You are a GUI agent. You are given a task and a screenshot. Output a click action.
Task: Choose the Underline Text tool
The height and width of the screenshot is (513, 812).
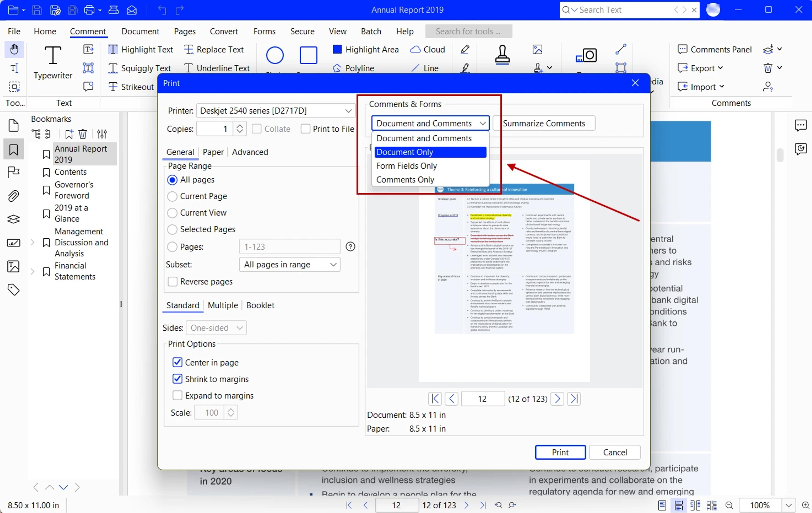(x=217, y=68)
